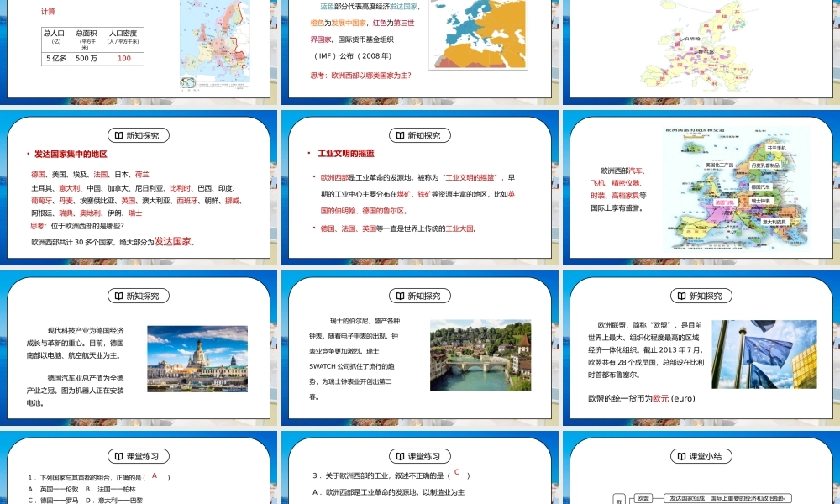Click the map label 瑞士钟表
The height and width of the screenshot is (504, 840).
[x=761, y=201]
